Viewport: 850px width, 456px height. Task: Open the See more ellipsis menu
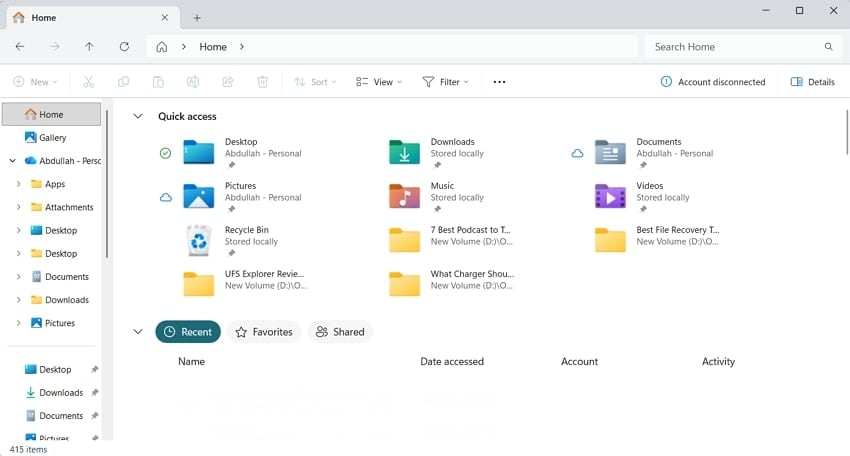(499, 82)
